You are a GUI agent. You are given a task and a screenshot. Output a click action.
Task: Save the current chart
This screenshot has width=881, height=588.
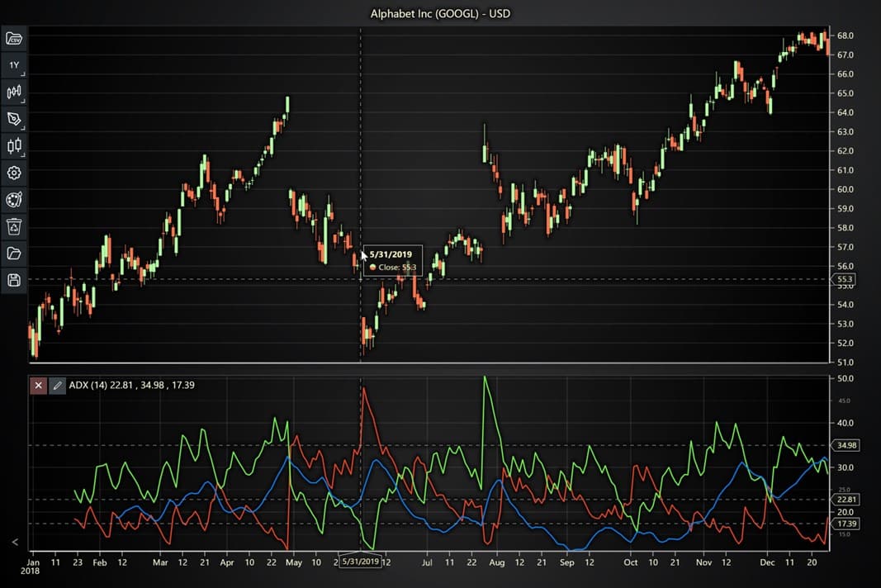pyautogui.click(x=14, y=280)
